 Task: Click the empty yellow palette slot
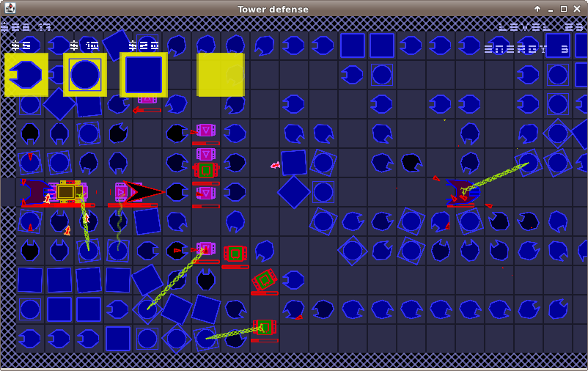click(x=220, y=74)
